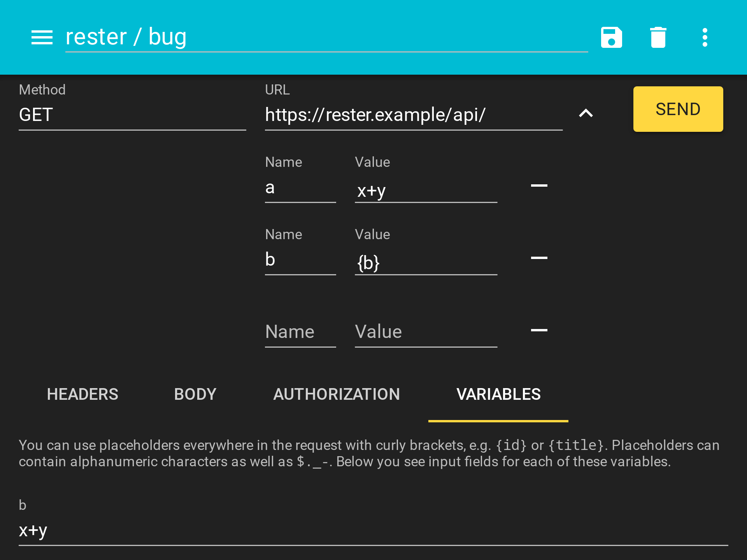Screen dimensions: 747x560
Task: Click the empty Name parameter field
Action: (x=300, y=332)
